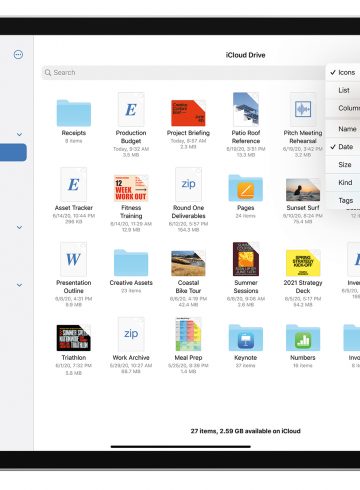The width and height of the screenshot is (360, 490).
Task: Open the Production Budget document
Action: 131,109
